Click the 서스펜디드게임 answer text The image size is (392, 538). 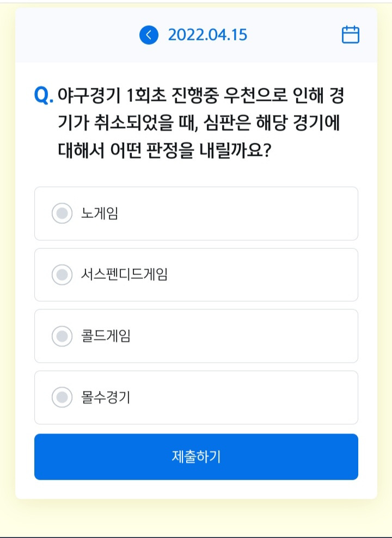[124, 275]
